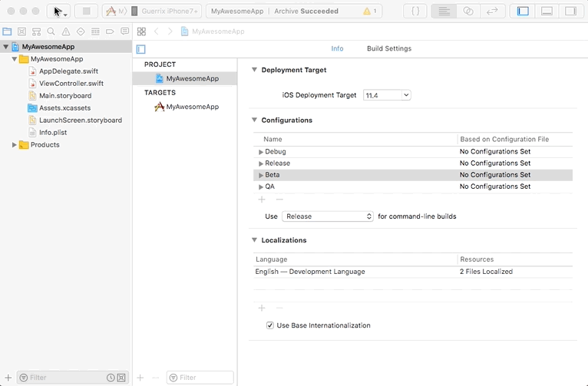The width and height of the screenshot is (588, 386).
Task: Collapse the MyAwesomeApp folder group
Action: 15,59
